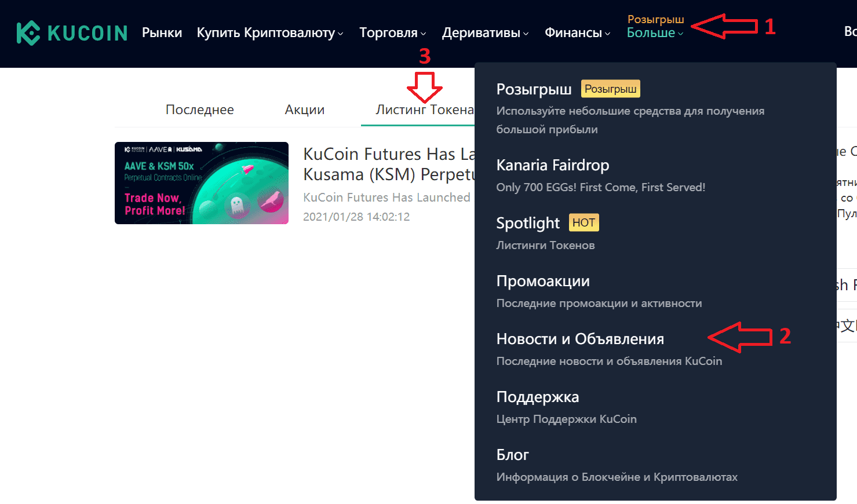857x504 pixels.
Task: Click Последние промоакции и активности description
Action: pos(599,303)
